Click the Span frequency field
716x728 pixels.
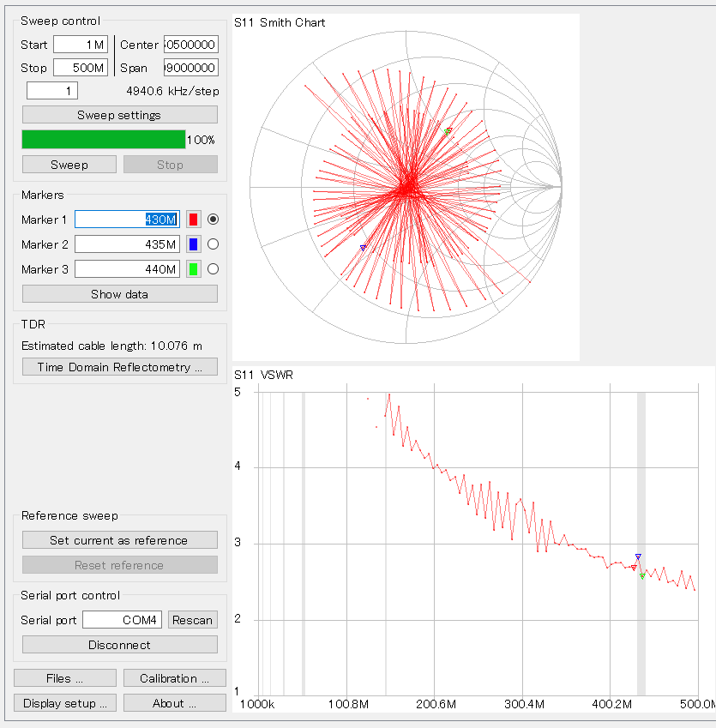click(191, 68)
